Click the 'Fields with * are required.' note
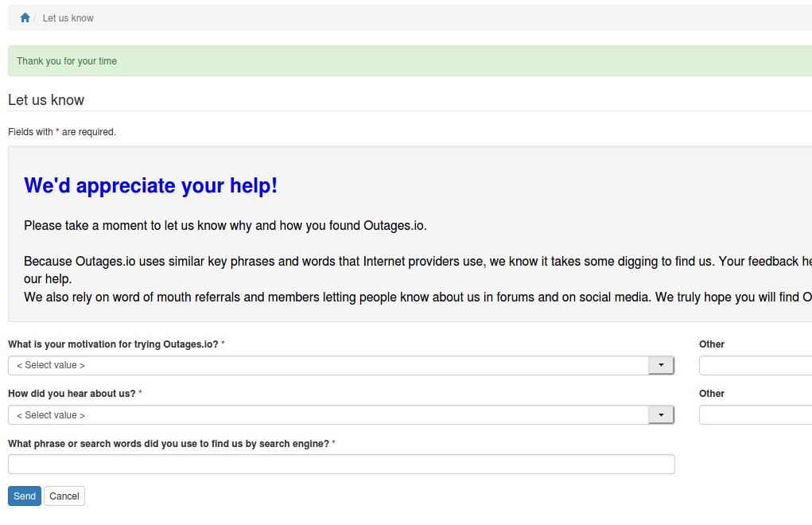The width and height of the screenshot is (812, 525). [x=62, y=132]
